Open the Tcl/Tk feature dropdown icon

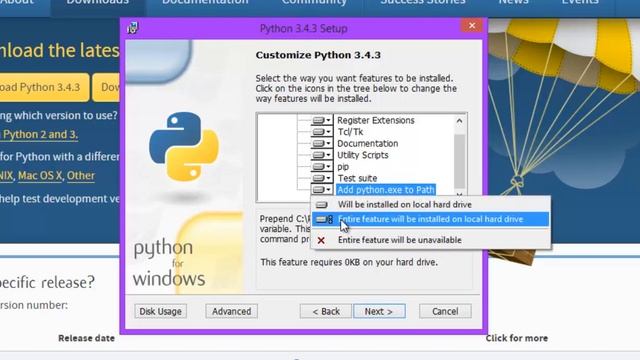[322, 132]
